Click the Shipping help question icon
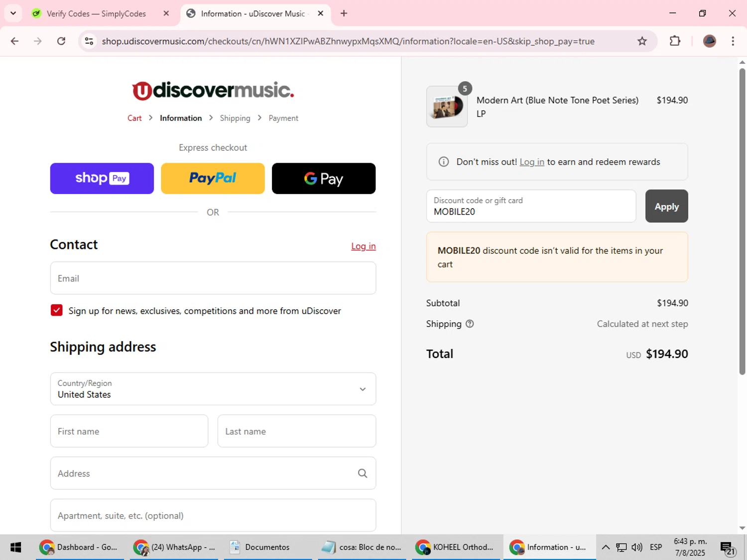The width and height of the screenshot is (747, 560). (470, 324)
